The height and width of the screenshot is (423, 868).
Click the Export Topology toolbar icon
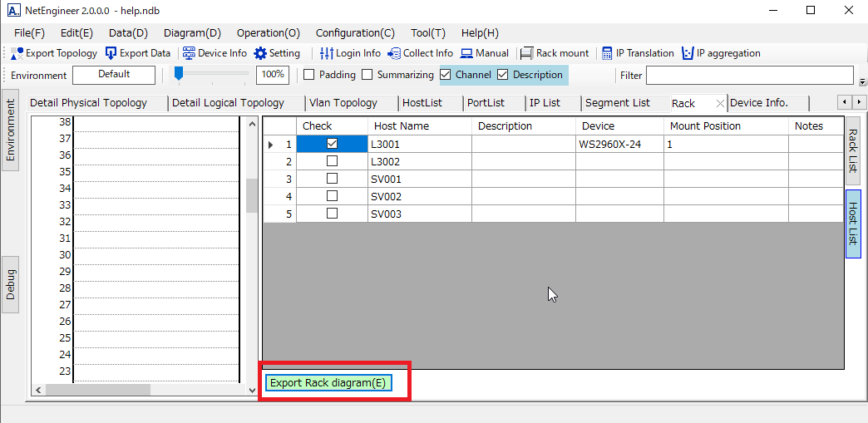pyautogui.click(x=17, y=53)
